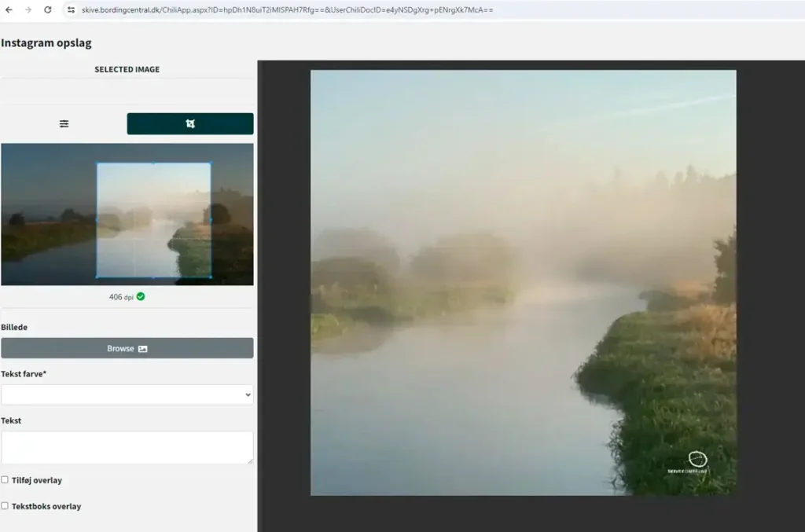Viewport: 805px width, 532px height.
Task: Toggle the Tekstboks overlay checkbox
Action: pyautogui.click(x=6, y=505)
